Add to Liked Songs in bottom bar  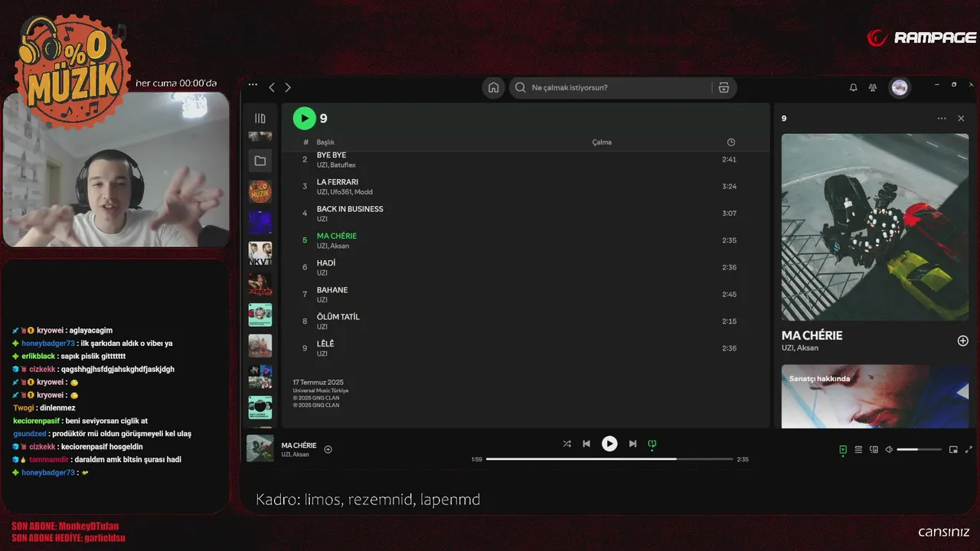(328, 449)
